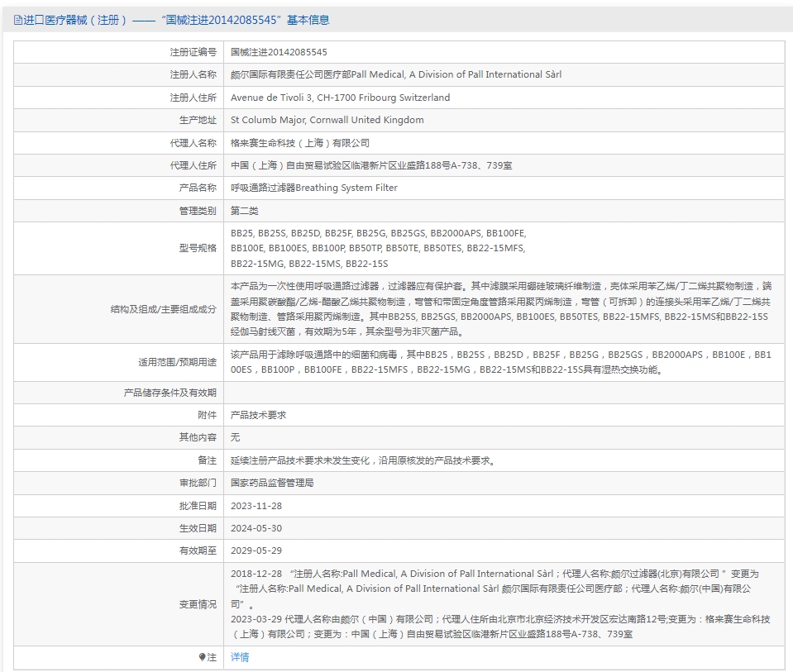Screen dimensions: 793x672
Task: Select agent name 格来赛生命科技（上海）有限公司
Action: point(300,143)
